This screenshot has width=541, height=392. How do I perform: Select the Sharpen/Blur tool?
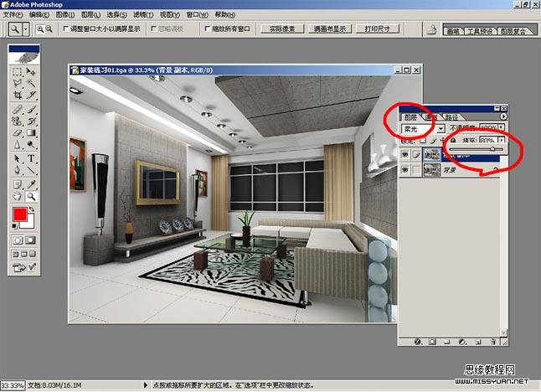point(17,145)
